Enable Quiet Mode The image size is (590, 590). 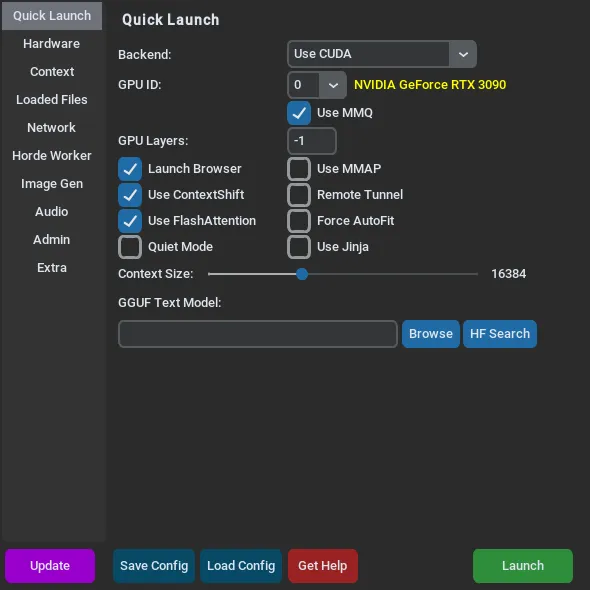(x=130, y=247)
